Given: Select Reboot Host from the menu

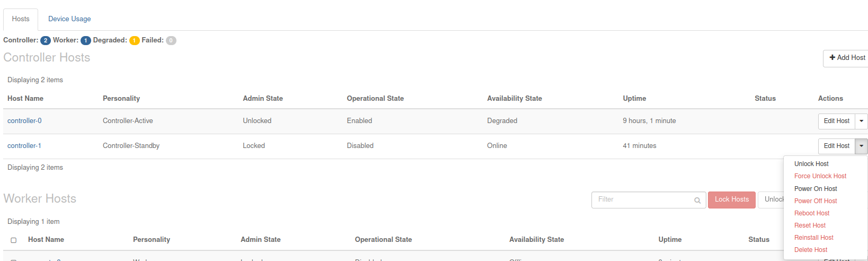Looking at the screenshot, I should pyautogui.click(x=811, y=213).
